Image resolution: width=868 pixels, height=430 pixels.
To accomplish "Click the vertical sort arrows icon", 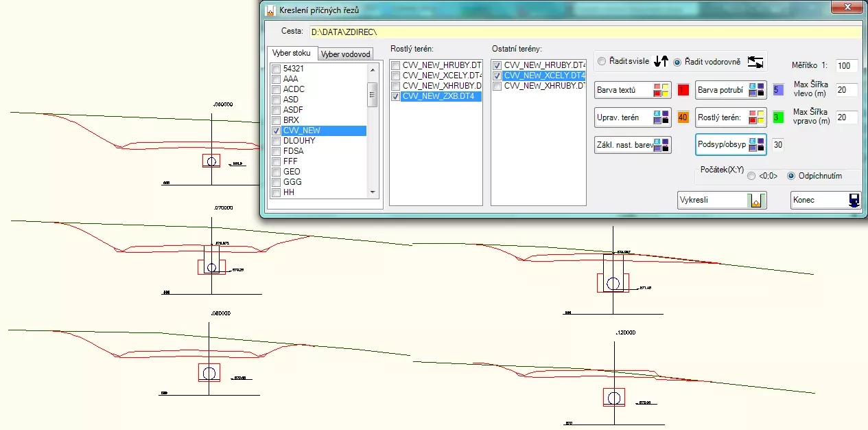I will pos(661,62).
